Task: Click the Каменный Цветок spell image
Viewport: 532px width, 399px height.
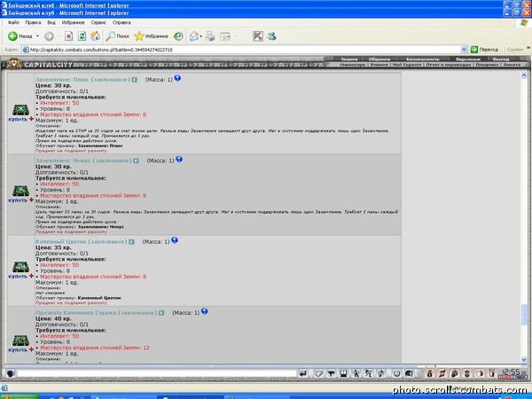Action: click(20, 267)
